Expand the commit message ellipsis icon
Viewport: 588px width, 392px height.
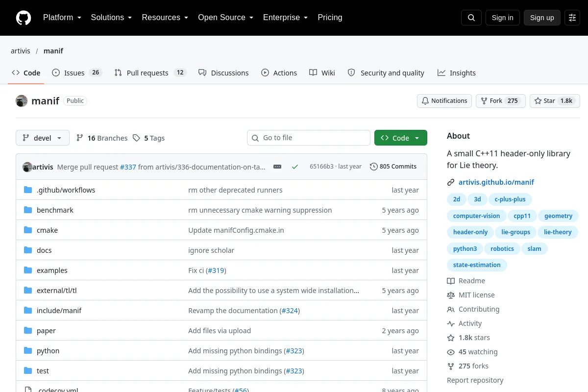click(x=277, y=167)
